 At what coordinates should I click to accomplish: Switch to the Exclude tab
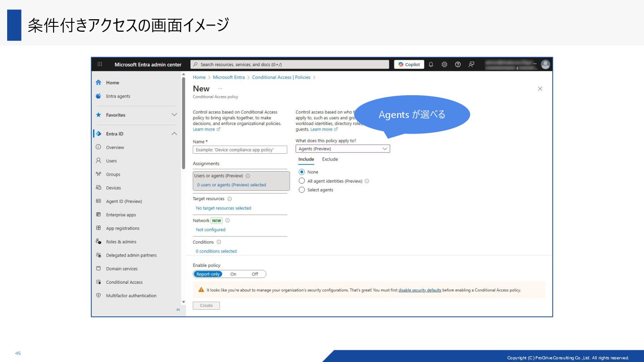pos(330,160)
